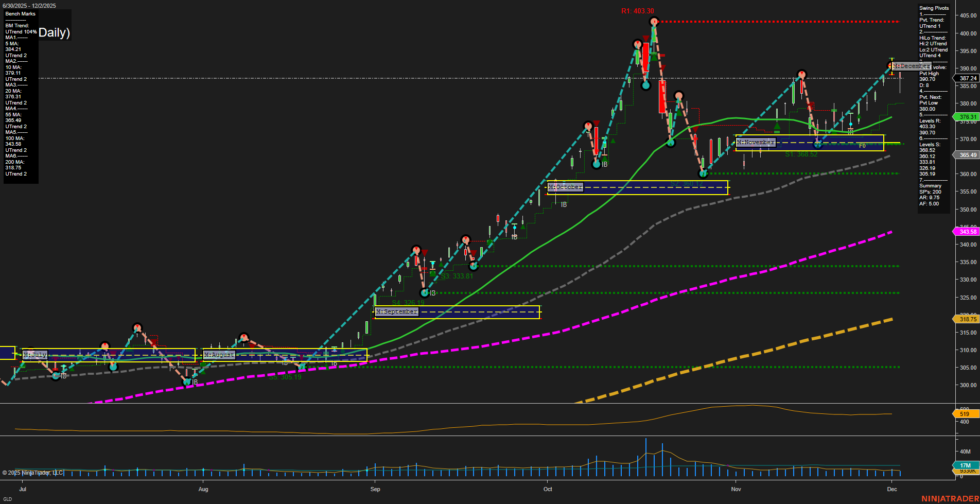Click the NinjaTrader logo in bottom-right corner
This screenshot has width=980, height=504.
point(950,498)
